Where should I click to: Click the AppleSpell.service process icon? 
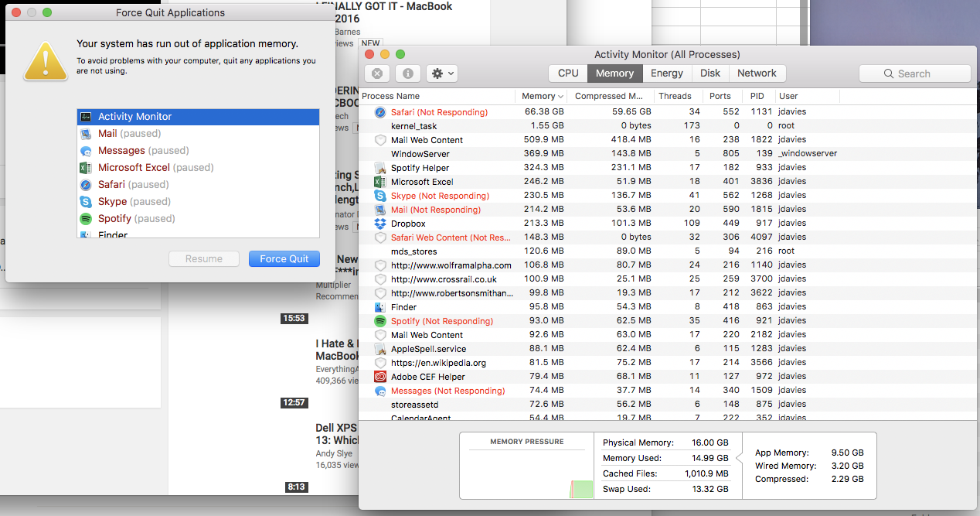[380, 349]
